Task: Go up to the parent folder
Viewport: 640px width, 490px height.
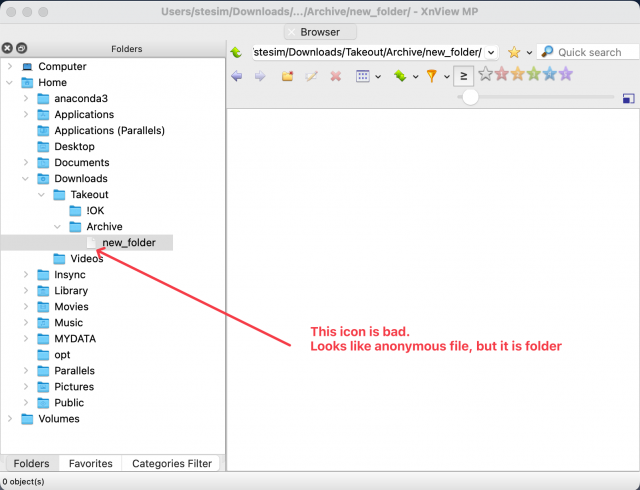Action: (x=236, y=52)
